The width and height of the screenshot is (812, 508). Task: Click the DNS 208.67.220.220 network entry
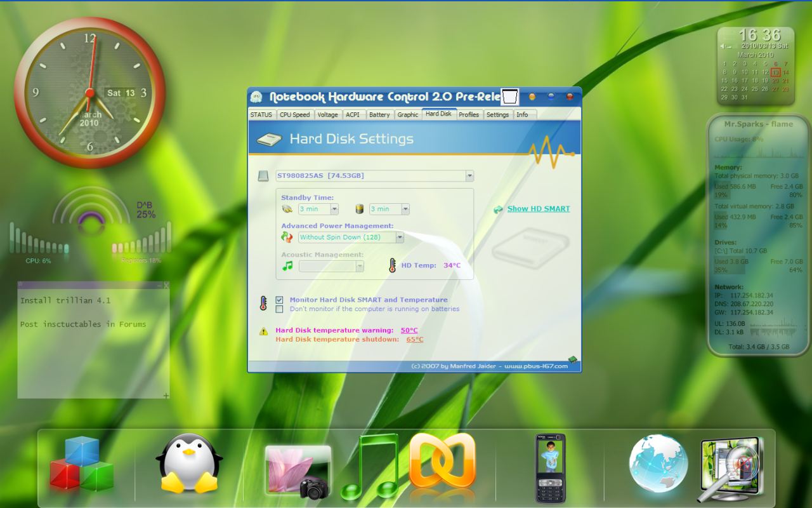pos(744,304)
